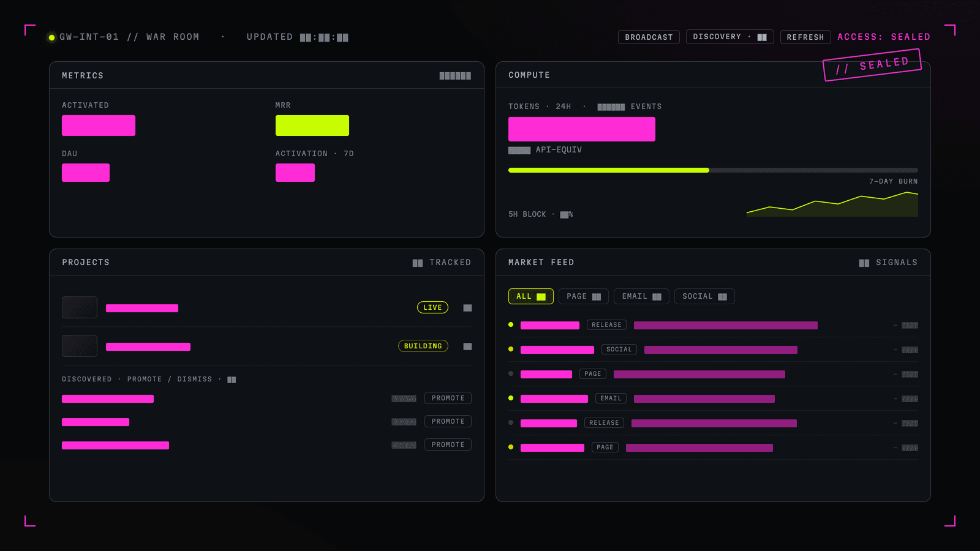The height and width of the screenshot is (551, 980).
Task: Click the BUILDING status badge
Action: [423, 346]
